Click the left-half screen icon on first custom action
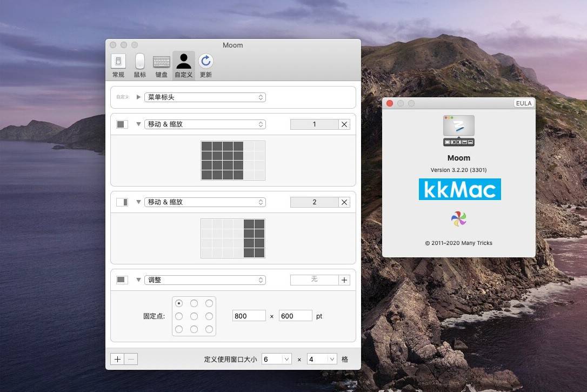Screen dimensions: 587x392 [x=122, y=124]
